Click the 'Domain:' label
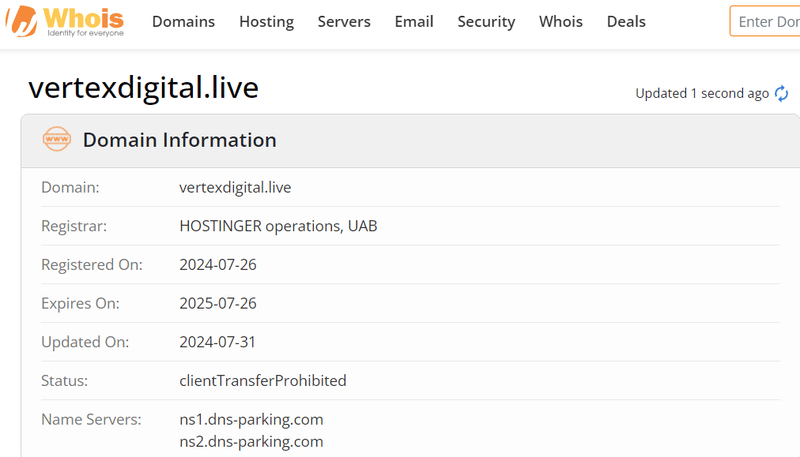800x457 pixels. coord(70,187)
